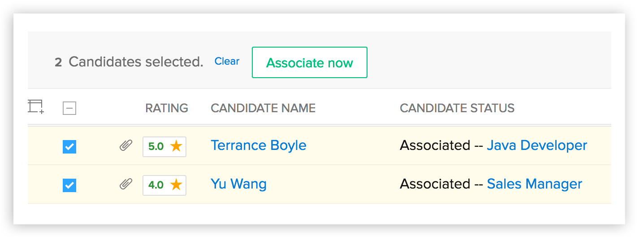Uncheck the Terrance Boyle row checkbox
644x246 pixels.
click(69, 147)
